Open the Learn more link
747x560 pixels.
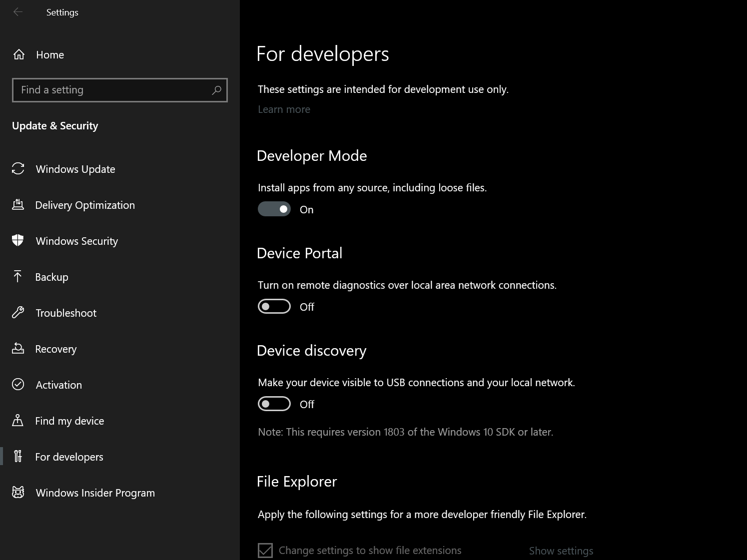pos(284,109)
